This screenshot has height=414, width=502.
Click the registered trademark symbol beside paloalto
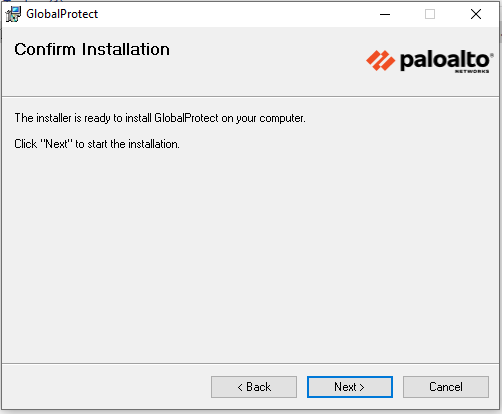click(492, 54)
